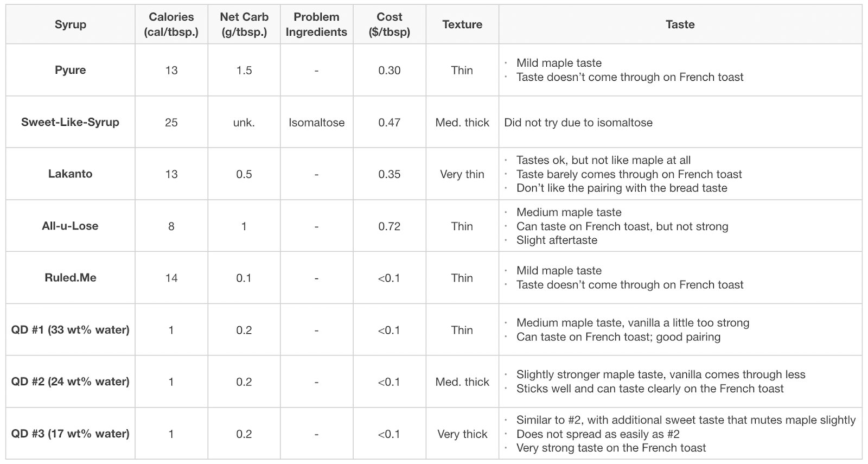868x464 pixels.
Task: Click the QD #1 (33 wt% water) cell
Action: (70, 329)
